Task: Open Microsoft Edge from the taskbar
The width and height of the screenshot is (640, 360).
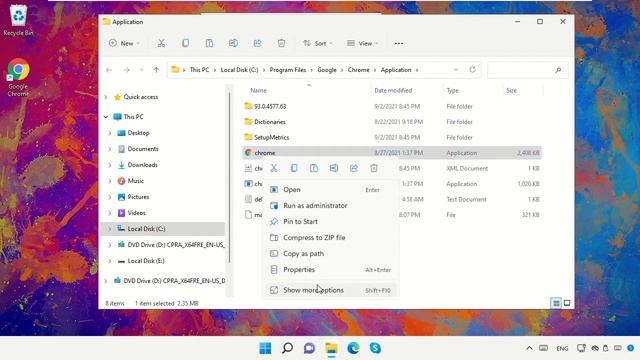Action: 353,348
